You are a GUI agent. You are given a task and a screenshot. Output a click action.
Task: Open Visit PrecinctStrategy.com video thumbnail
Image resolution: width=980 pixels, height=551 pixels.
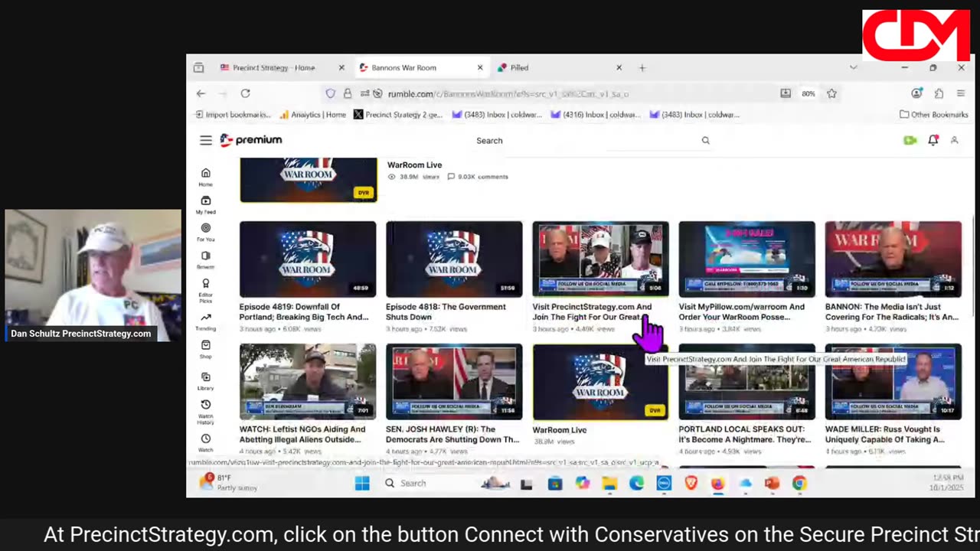(x=600, y=259)
